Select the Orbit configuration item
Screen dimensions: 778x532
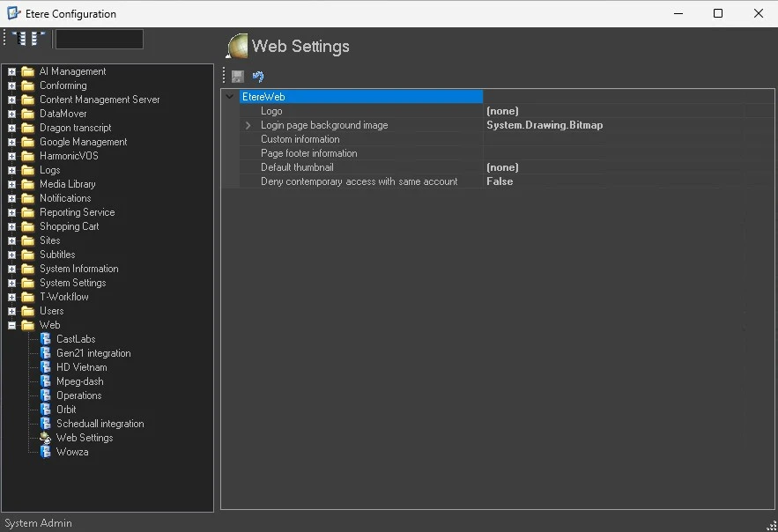click(66, 410)
